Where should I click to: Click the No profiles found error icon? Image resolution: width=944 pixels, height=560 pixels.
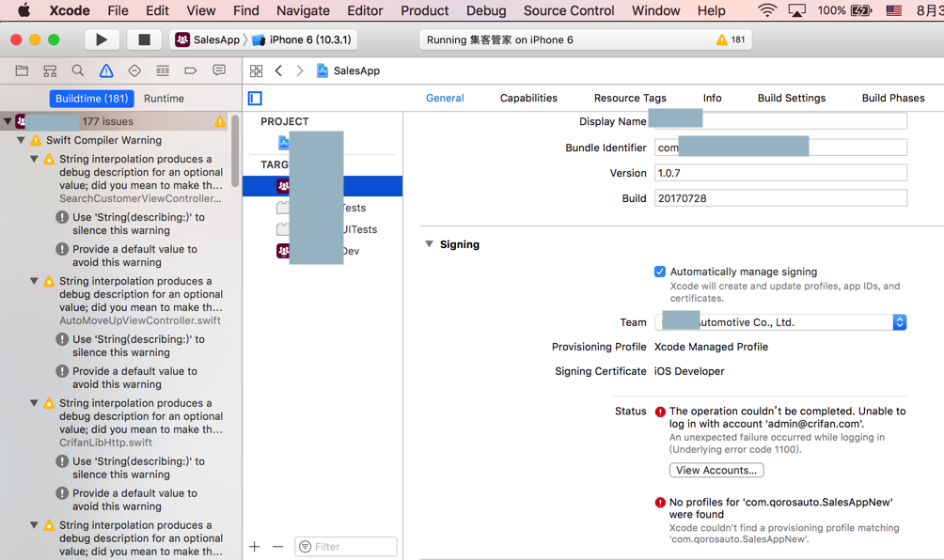coord(660,503)
